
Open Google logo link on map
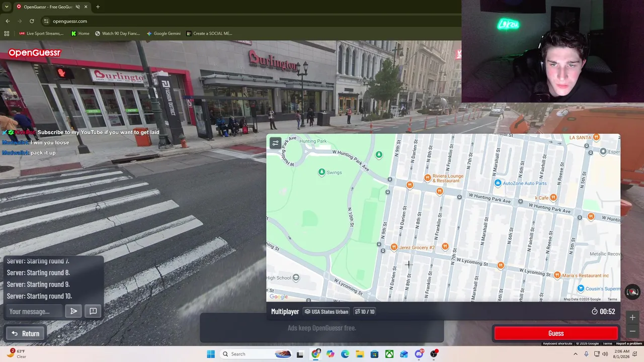(279, 297)
